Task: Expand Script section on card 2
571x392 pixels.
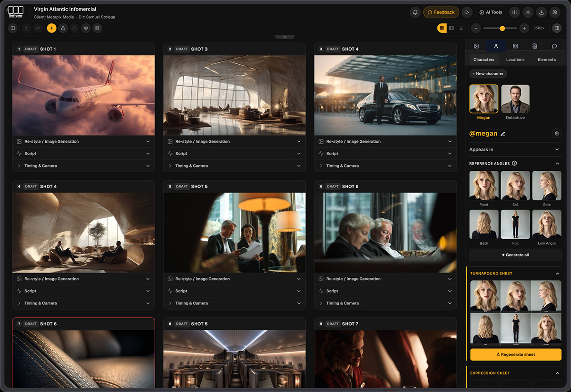Action: pos(235,154)
